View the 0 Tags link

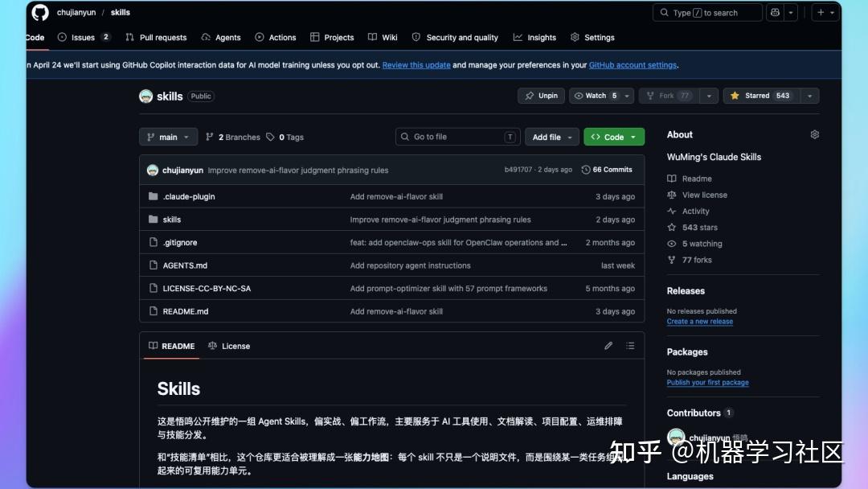click(285, 137)
